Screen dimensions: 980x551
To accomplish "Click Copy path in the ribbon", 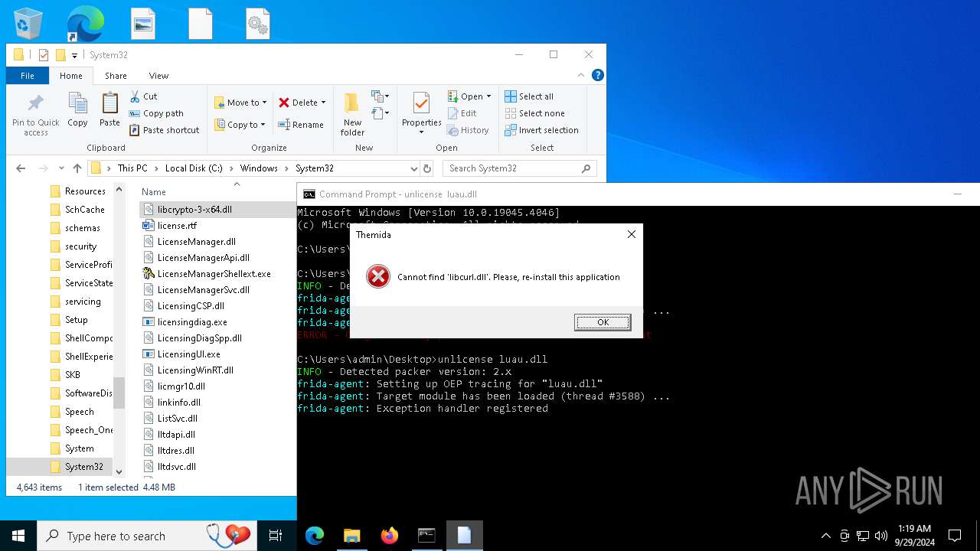I will click(x=156, y=113).
